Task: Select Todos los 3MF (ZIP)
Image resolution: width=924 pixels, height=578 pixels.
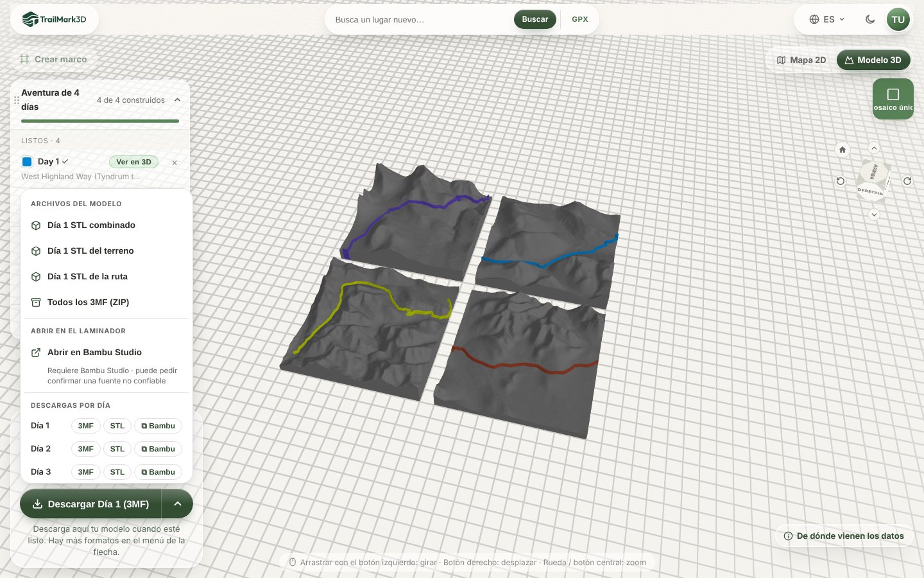Action: click(x=107, y=302)
